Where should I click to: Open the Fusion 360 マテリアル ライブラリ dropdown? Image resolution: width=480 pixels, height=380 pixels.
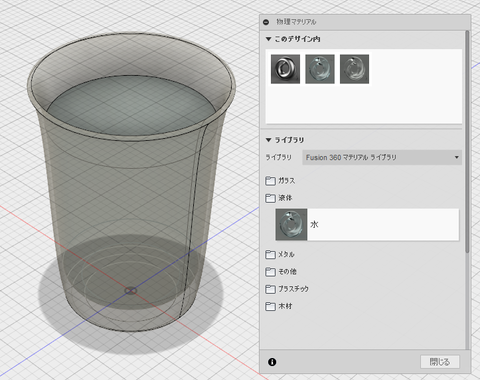(382, 157)
